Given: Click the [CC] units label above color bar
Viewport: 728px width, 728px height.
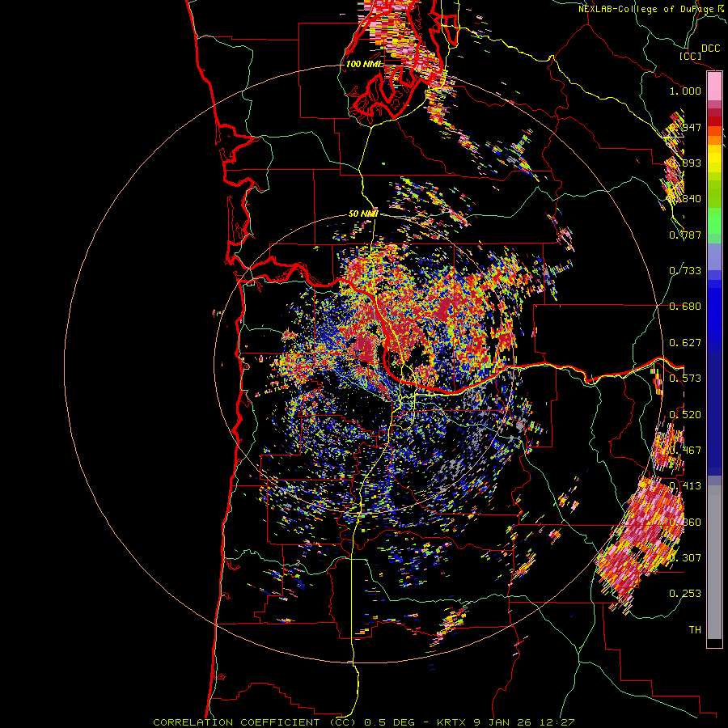Looking at the screenshot, I should pos(691,56).
